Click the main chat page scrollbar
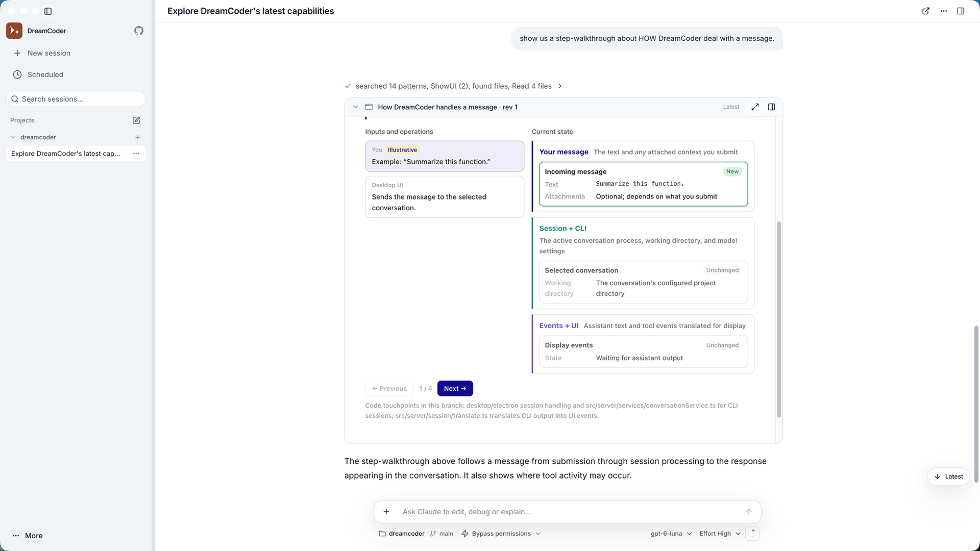This screenshot has width=980, height=551. pyautogui.click(x=976, y=404)
